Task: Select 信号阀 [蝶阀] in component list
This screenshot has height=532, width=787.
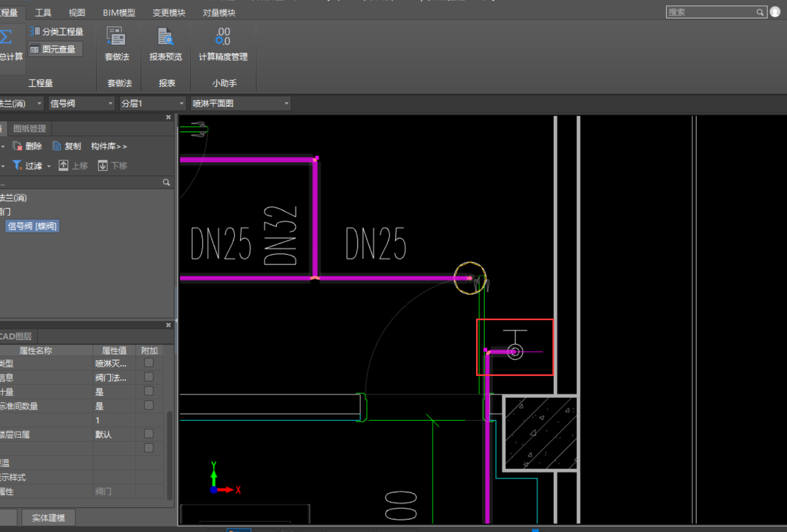Action: (32, 226)
